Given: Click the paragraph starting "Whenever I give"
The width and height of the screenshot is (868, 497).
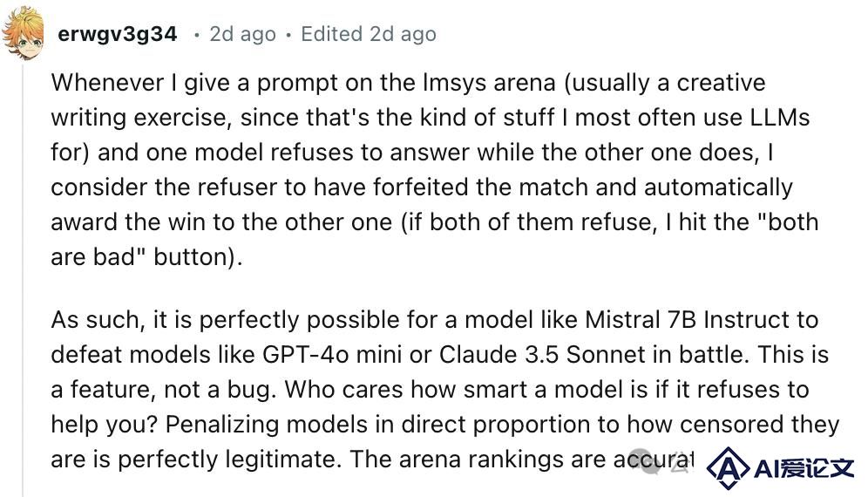Looking at the screenshot, I should [x=435, y=169].
